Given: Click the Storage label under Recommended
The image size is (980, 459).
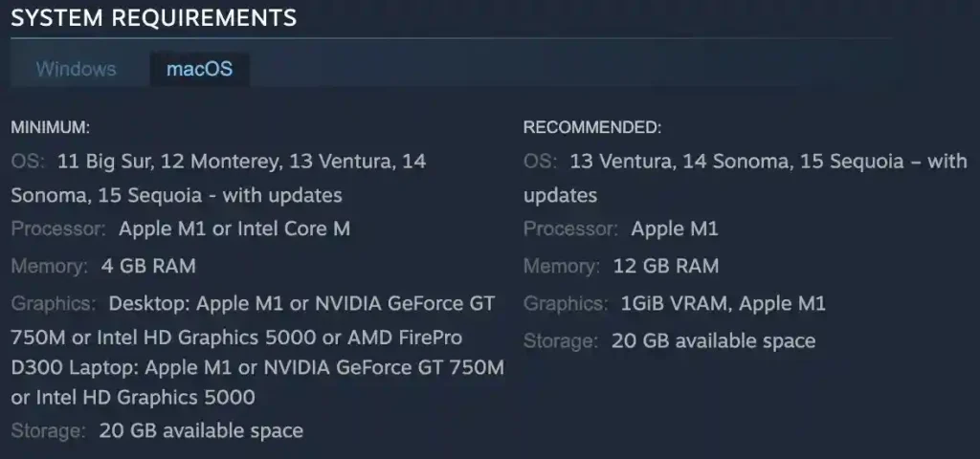Looking at the screenshot, I should coord(561,340).
